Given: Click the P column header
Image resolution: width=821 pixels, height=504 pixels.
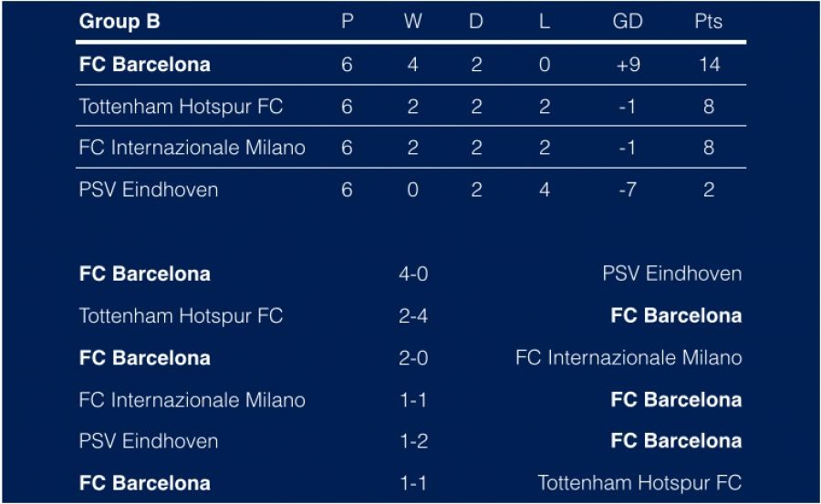Looking at the screenshot, I should (x=347, y=22).
